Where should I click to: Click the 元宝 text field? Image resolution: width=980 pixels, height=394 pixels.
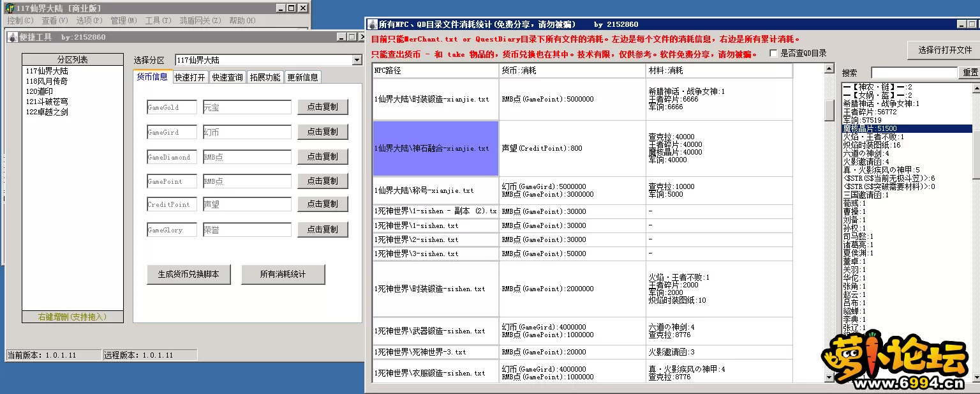pos(247,107)
